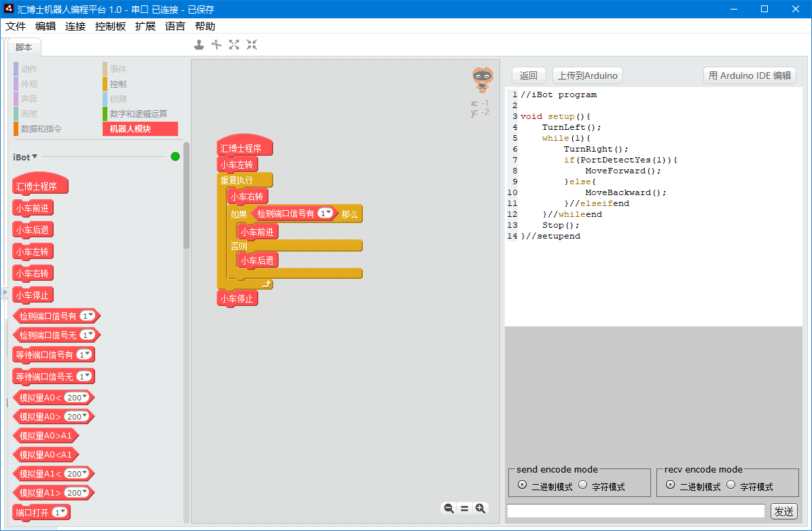Click the grow sprite expand-arrows icon

click(234, 45)
